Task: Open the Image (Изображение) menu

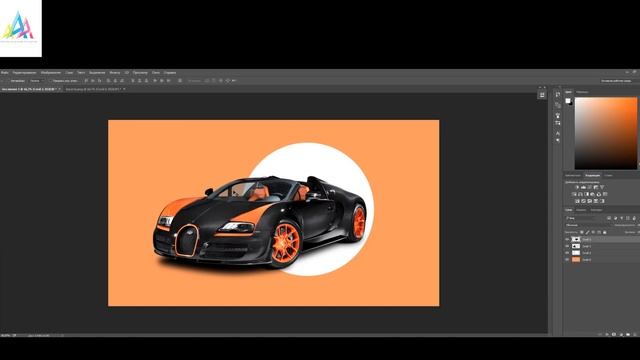Action: [x=51, y=73]
